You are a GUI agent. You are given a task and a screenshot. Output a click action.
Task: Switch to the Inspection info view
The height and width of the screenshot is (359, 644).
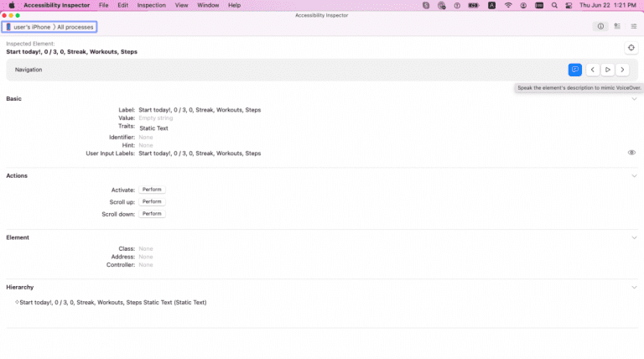tap(600, 27)
